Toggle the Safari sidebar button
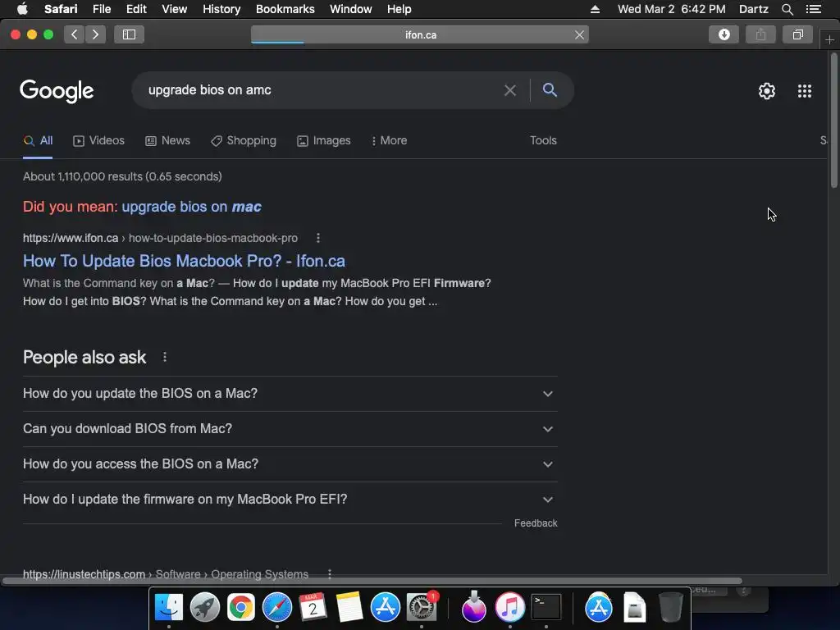The image size is (840, 630). [x=129, y=34]
